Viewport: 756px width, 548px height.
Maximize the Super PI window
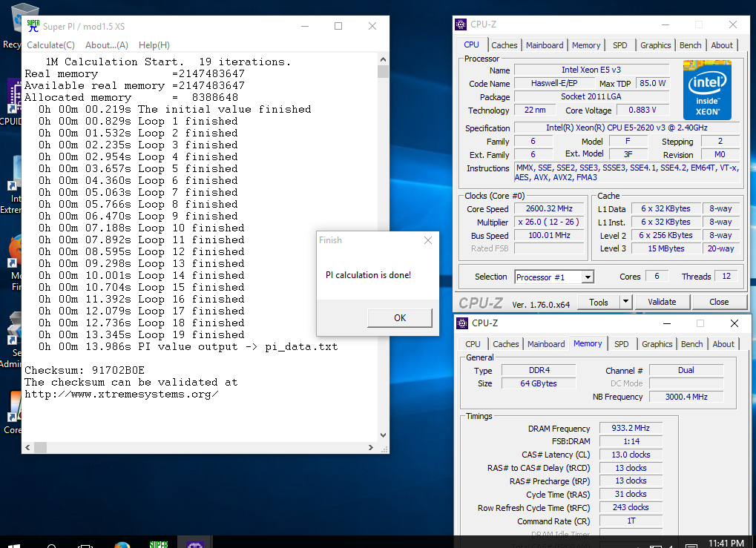(338, 26)
